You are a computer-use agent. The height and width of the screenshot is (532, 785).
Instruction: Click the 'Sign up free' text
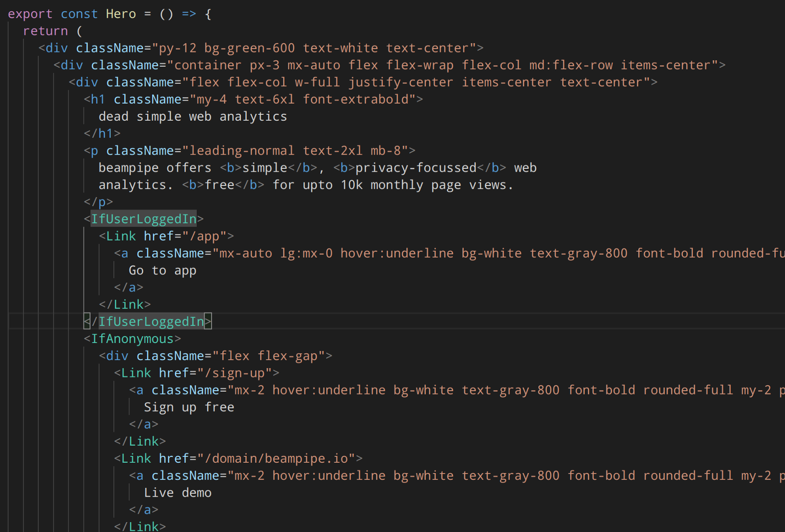[189, 407]
